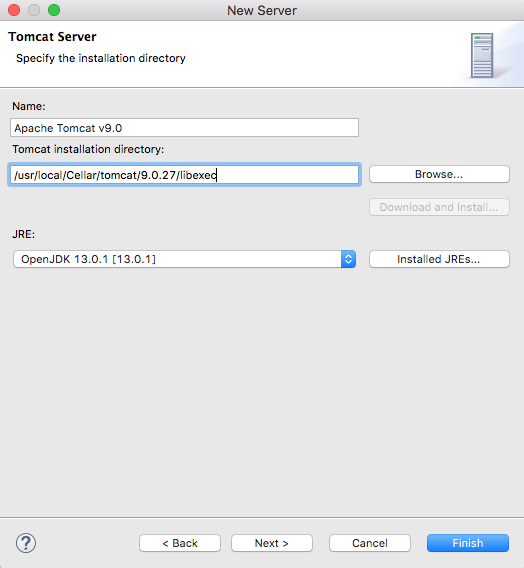The image size is (524, 568).
Task: Click into the Tomcat installation directory field
Action: [185, 175]
